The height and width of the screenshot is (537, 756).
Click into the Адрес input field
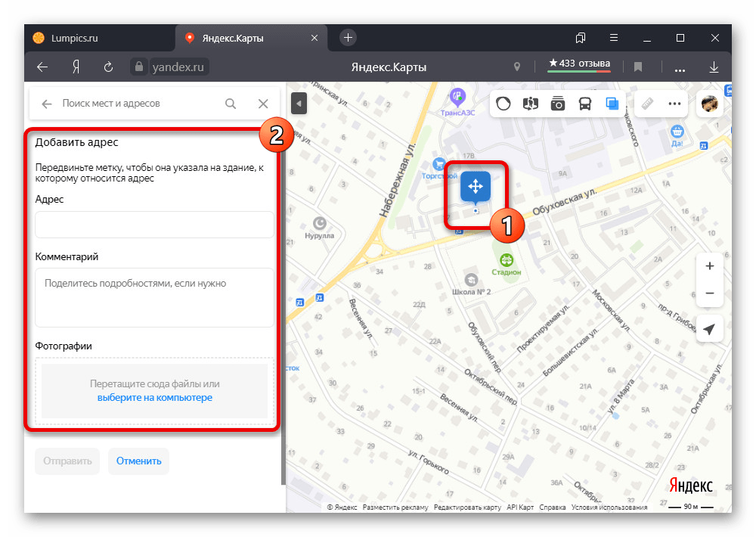[154, 225]
